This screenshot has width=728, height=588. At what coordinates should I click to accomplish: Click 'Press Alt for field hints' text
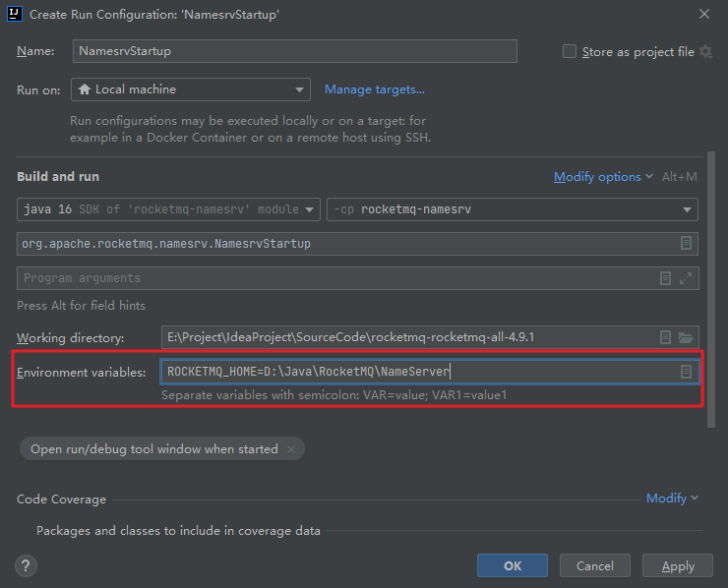(81, 306)
